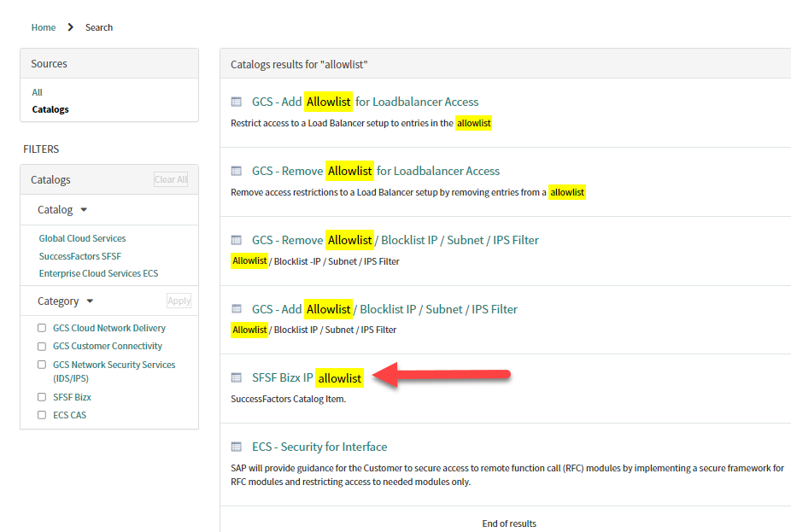Click the catalog icon beside GCS - Remove Allowlist for Loadbalancer Access

236,171
